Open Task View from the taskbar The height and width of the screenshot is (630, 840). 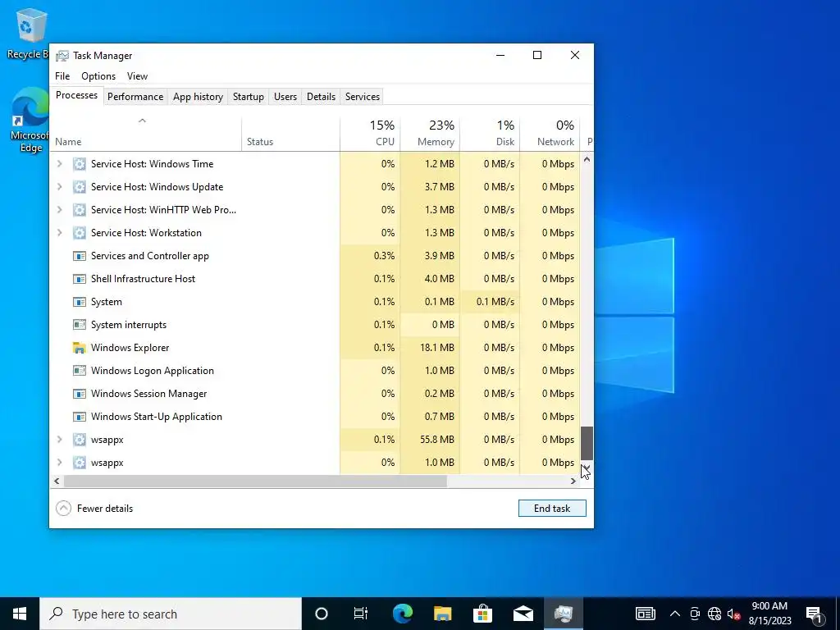pos(361,614)
